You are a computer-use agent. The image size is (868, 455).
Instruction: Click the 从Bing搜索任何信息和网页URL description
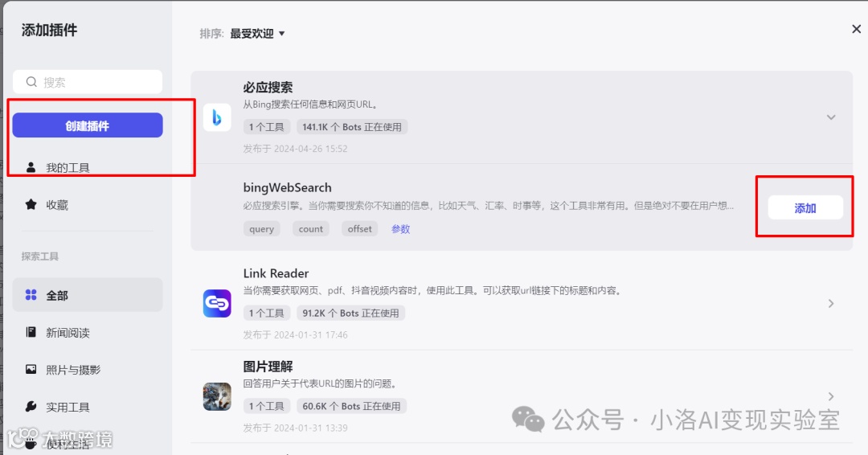pos(310,104)
